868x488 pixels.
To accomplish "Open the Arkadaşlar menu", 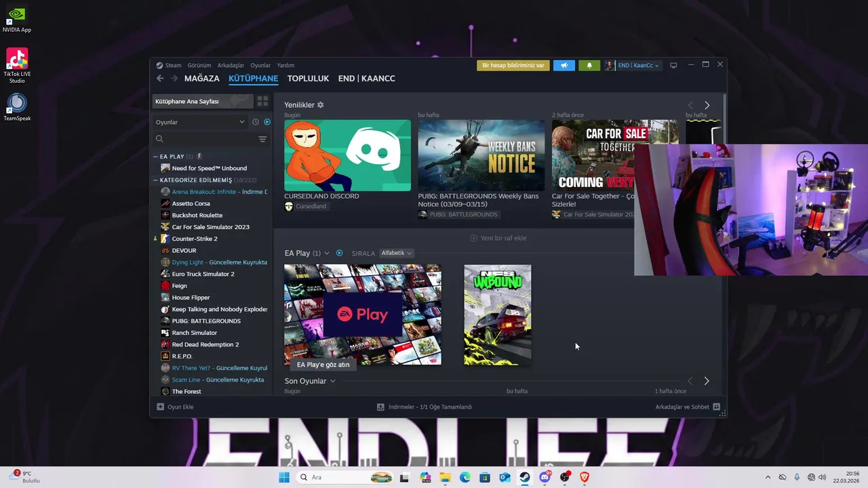I will tap(231, 65).
